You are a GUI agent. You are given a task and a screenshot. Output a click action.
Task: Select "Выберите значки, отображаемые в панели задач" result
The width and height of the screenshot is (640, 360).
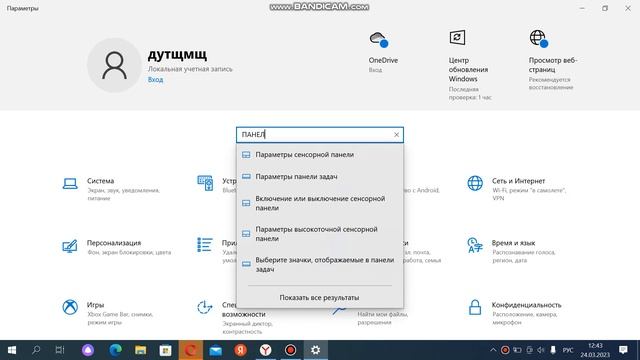(320, 264)
